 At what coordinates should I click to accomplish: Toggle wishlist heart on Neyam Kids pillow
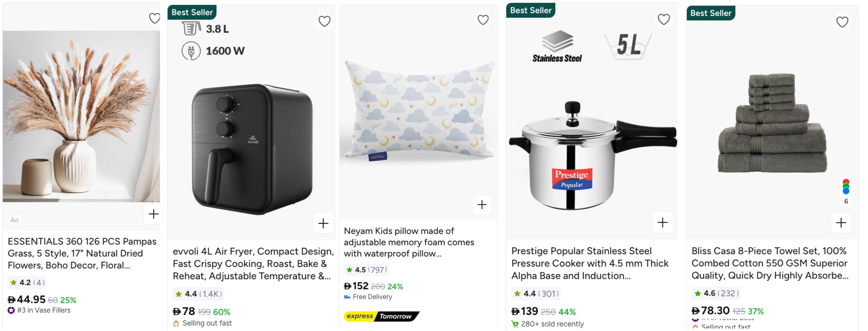483,20
